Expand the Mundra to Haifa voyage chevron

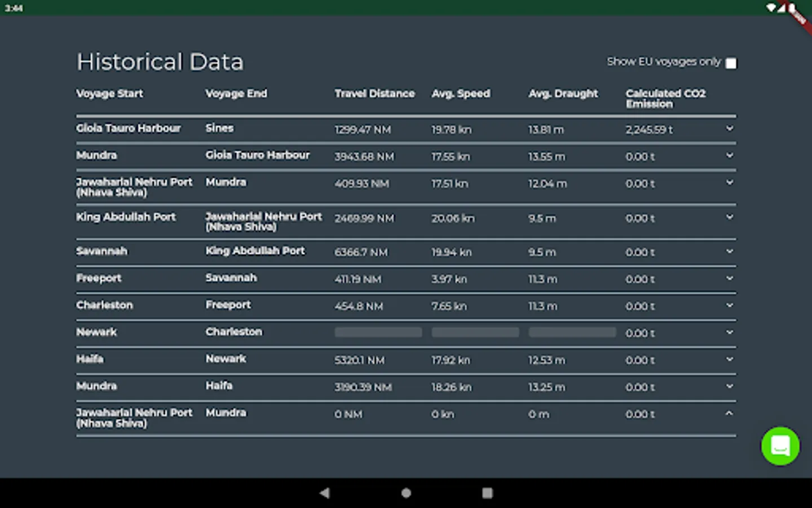pos(729,387)
